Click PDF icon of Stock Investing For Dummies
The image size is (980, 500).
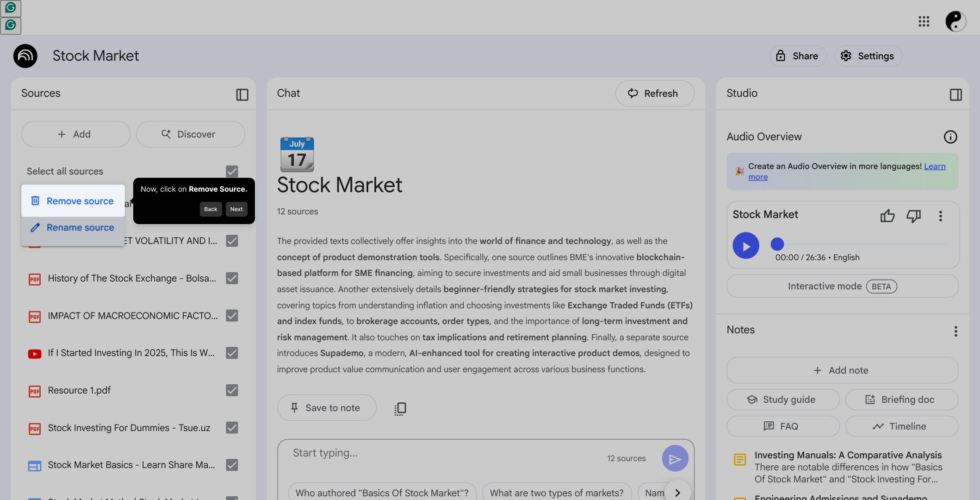tap(35, 429)
